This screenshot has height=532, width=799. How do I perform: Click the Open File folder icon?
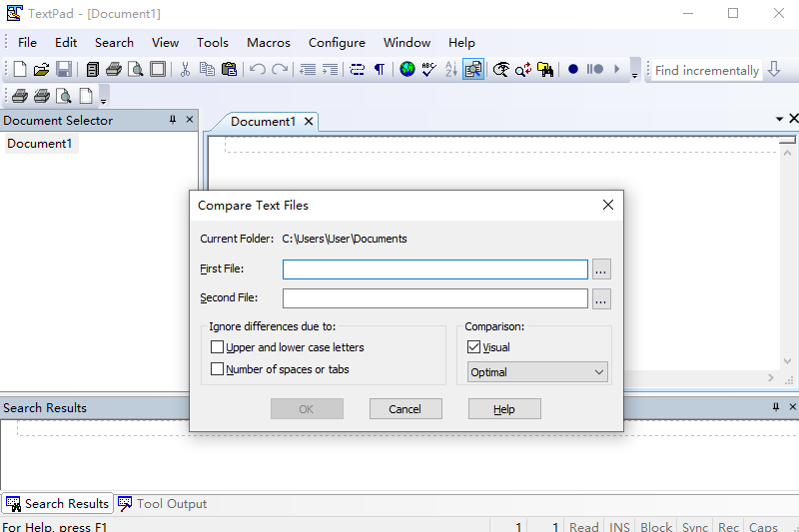click(41, 70)
